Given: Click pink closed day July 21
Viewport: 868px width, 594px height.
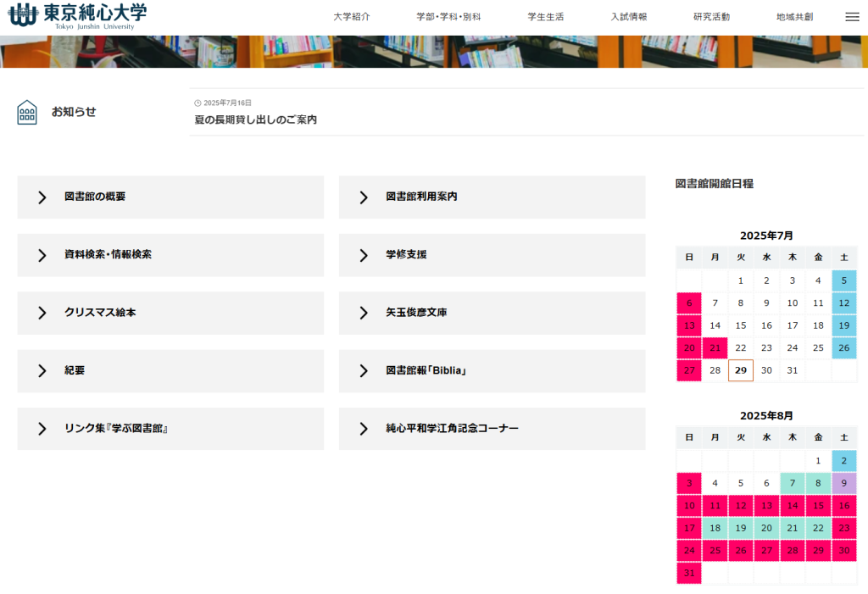Looking at the screenshot, I should (x=715, y=348).
